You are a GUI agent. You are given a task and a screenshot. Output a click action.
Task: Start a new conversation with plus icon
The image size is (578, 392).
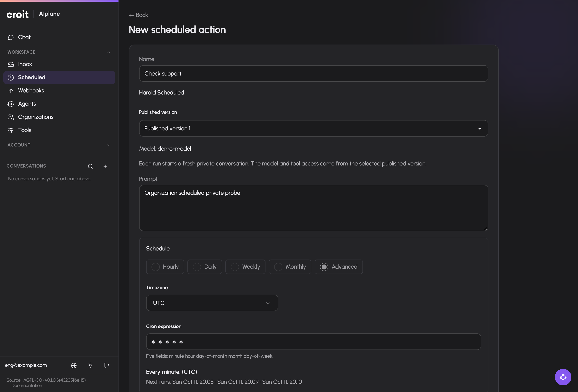click(x=105, y=166)
